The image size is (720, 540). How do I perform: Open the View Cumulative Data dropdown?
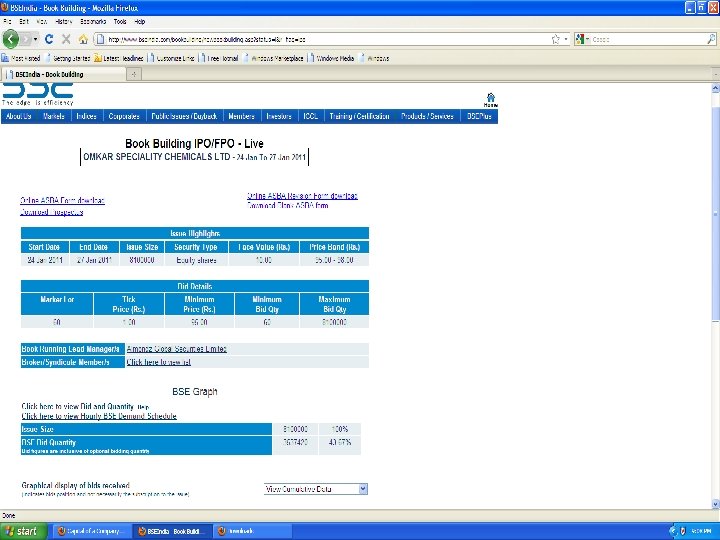[316, 489]
